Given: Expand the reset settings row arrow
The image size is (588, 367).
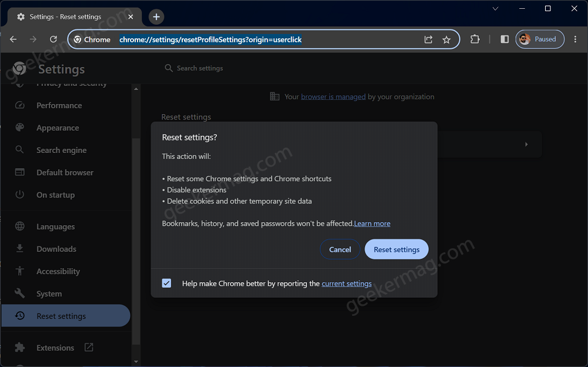Looking at the screenshot, I should coord(526,144).
